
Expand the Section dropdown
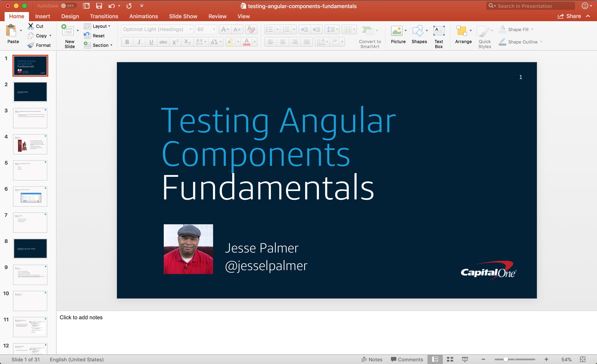(111, 45)
